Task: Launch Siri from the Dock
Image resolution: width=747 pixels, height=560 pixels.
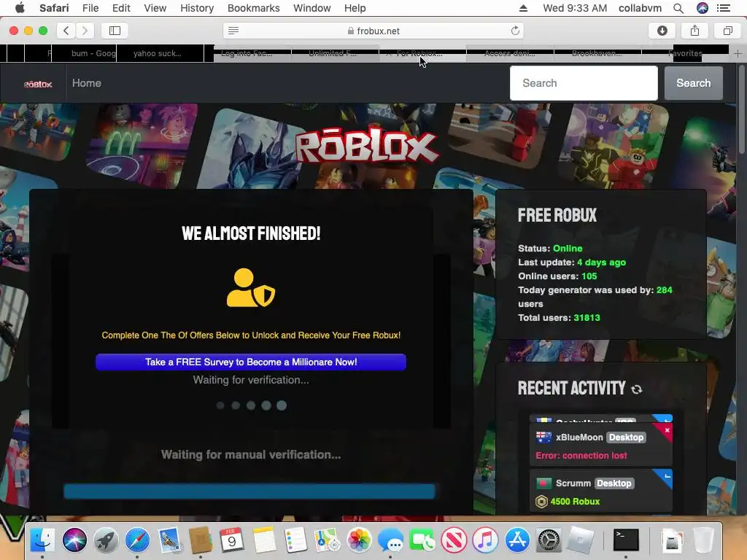Action: click(74, 540)
